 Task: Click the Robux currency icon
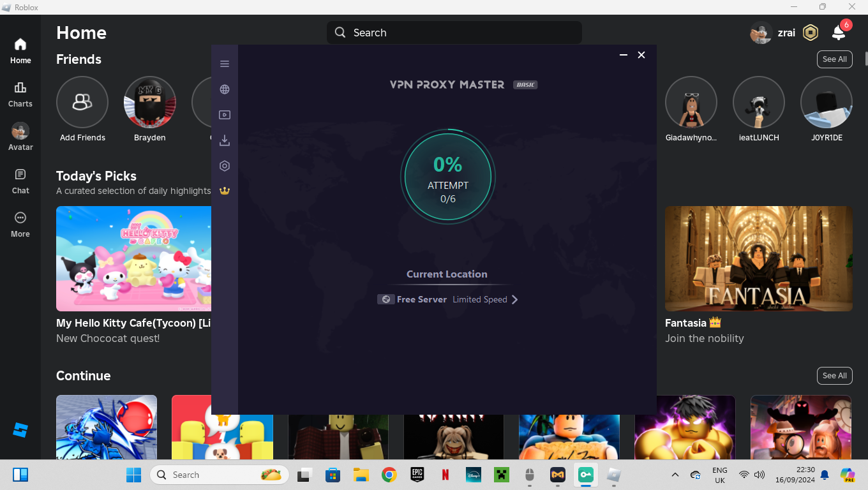(x=811, y=33)
